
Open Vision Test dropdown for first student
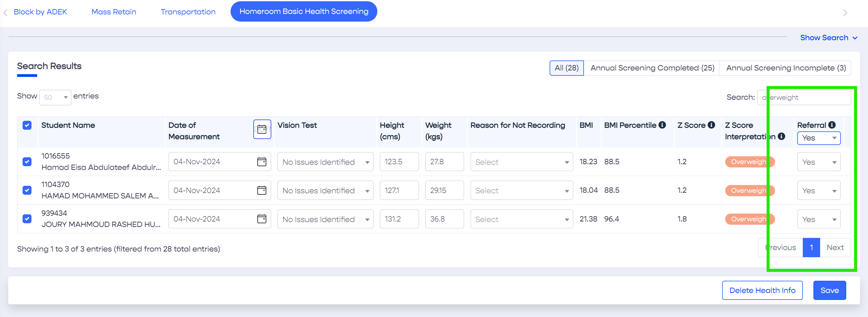(x=325, y=162)
